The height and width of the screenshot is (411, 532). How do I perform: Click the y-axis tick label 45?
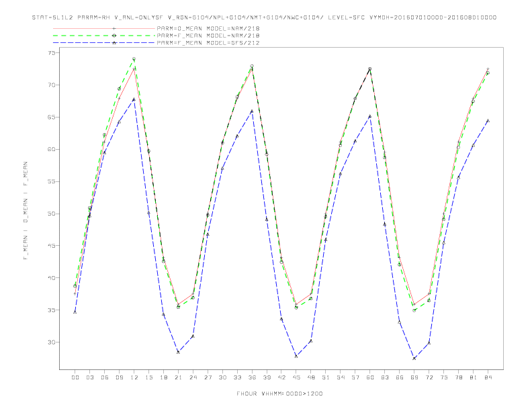[52, 246]
